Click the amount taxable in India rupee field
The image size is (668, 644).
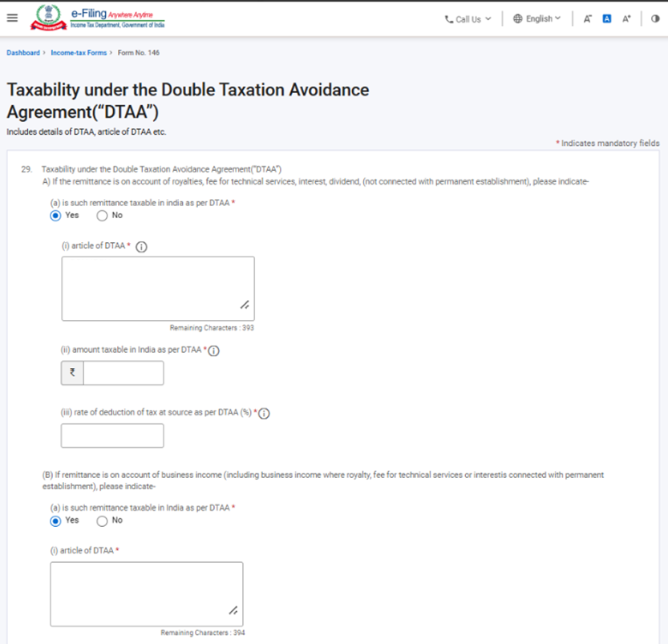point(123,373)
